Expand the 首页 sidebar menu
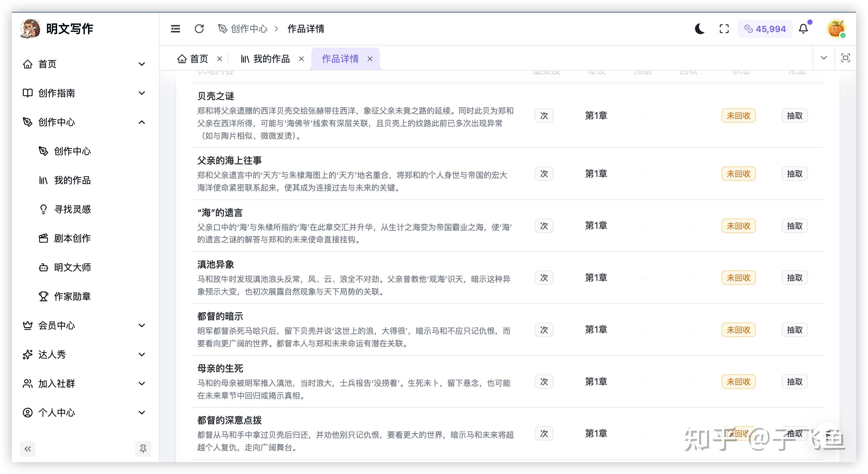The image size is (868, 474). pos(84,64)
